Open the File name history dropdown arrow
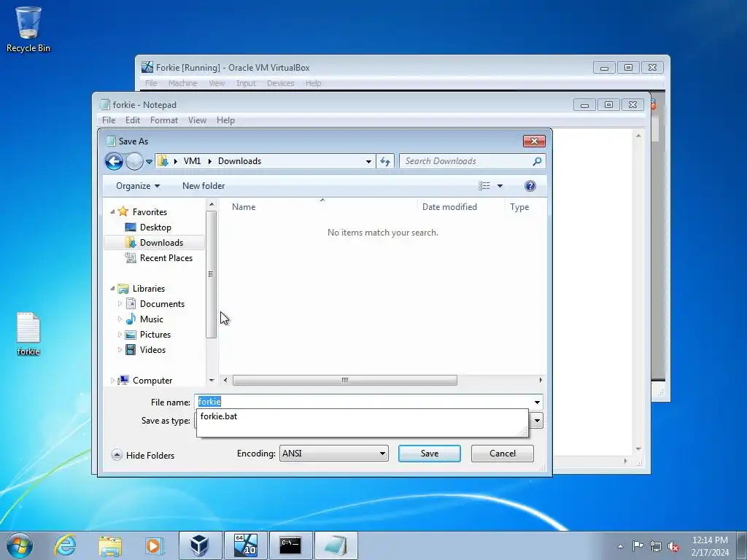Screen dimensions: 747x560 (x=537, y=402)
